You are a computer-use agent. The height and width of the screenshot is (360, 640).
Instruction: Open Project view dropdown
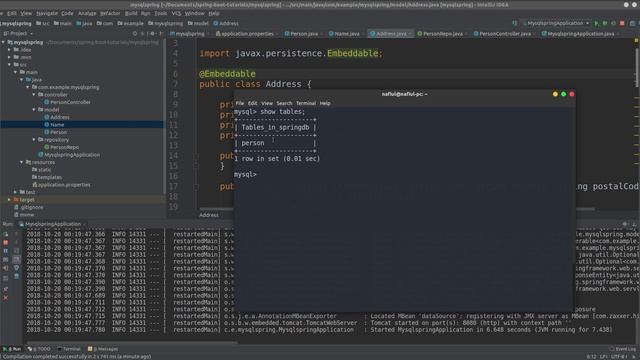point(18,33)
